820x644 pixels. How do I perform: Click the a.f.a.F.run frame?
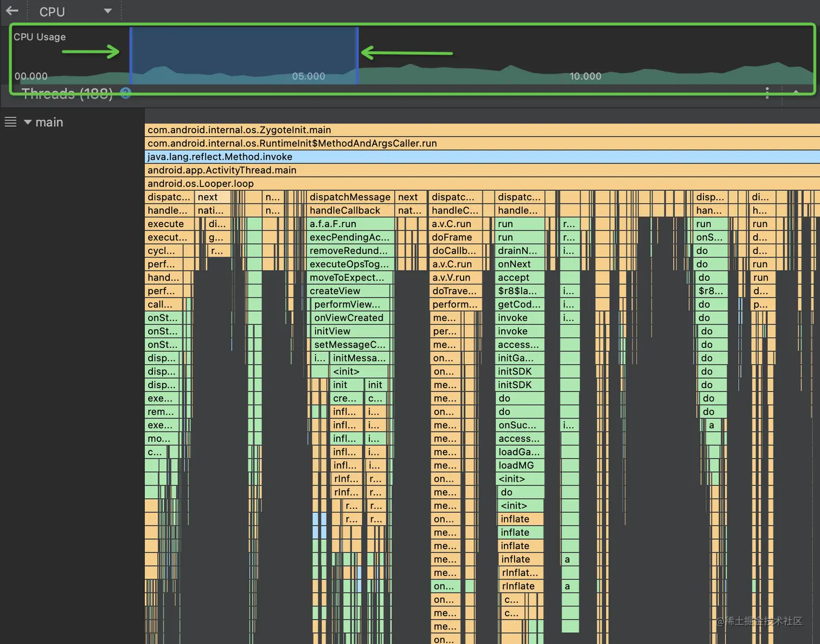click(350, 224)
